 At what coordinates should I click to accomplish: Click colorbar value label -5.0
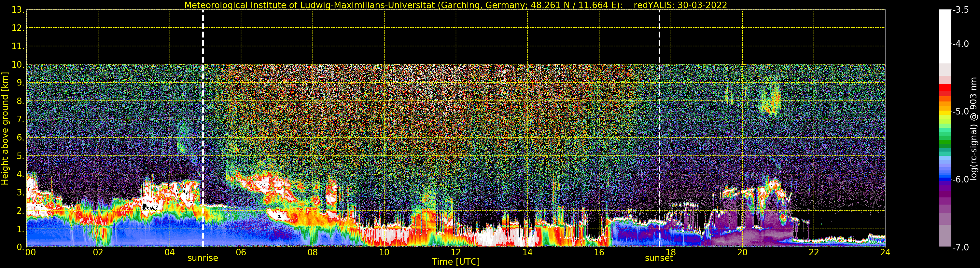pyautogui.click(x=960, y=112)
